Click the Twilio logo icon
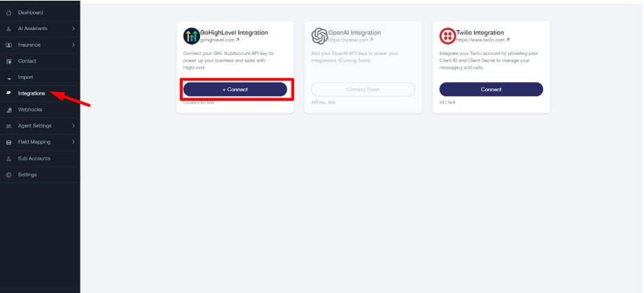The image size is (644, 293). point(447,36)
